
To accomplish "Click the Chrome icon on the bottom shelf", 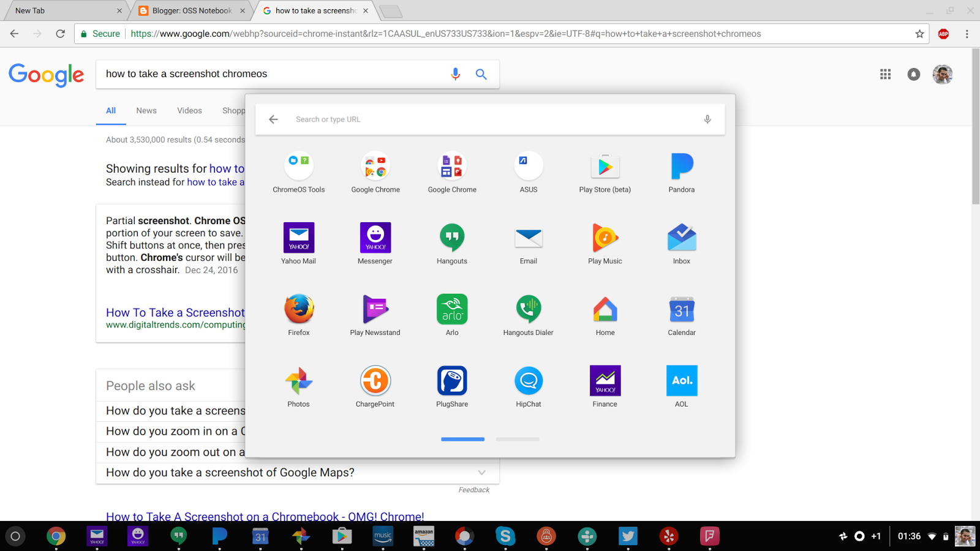I will pyautogui.click(x=56, y=536).
